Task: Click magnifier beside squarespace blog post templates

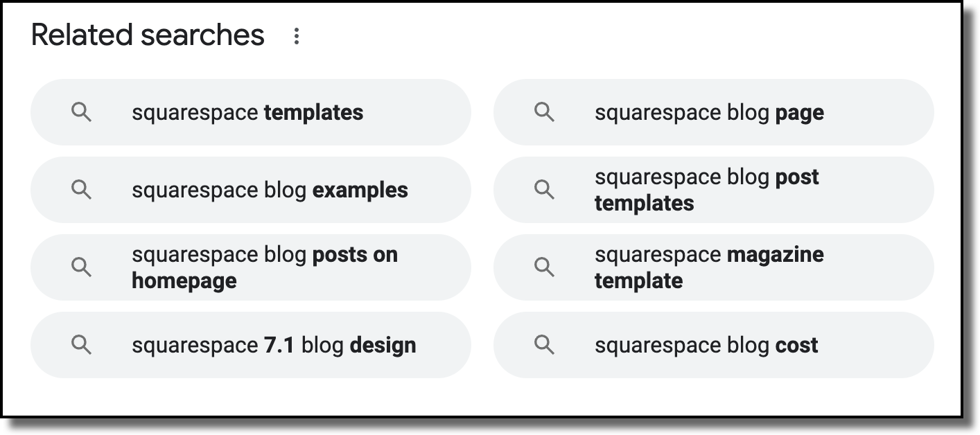Action: (545, 190)
